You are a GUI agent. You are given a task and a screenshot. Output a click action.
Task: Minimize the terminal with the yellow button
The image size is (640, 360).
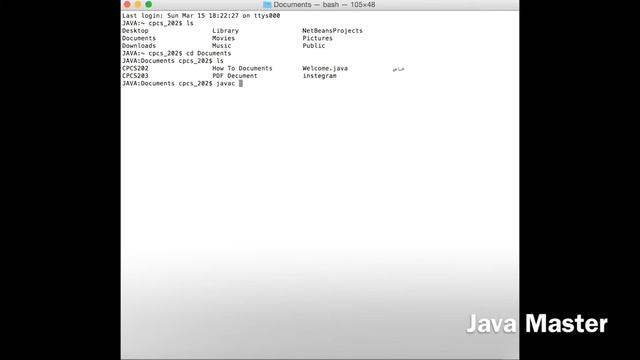click(x=138, y=4)
